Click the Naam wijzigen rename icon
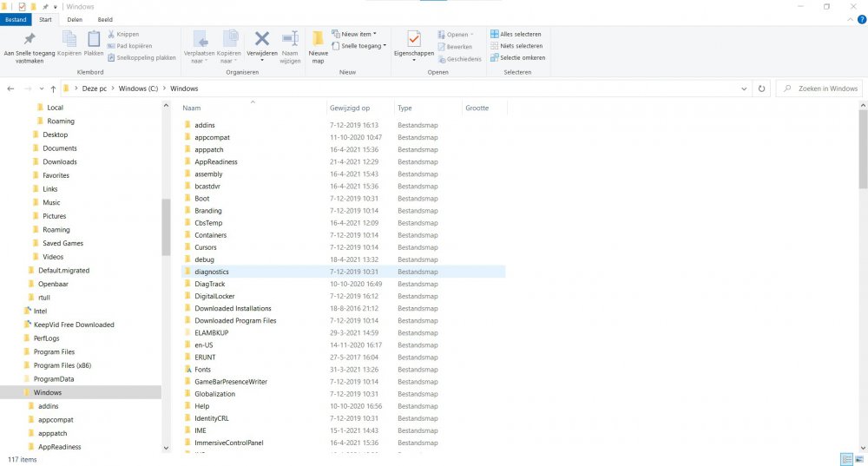This screenshot has height=466, width=868. pyautogui.click(x=290, y=40)
